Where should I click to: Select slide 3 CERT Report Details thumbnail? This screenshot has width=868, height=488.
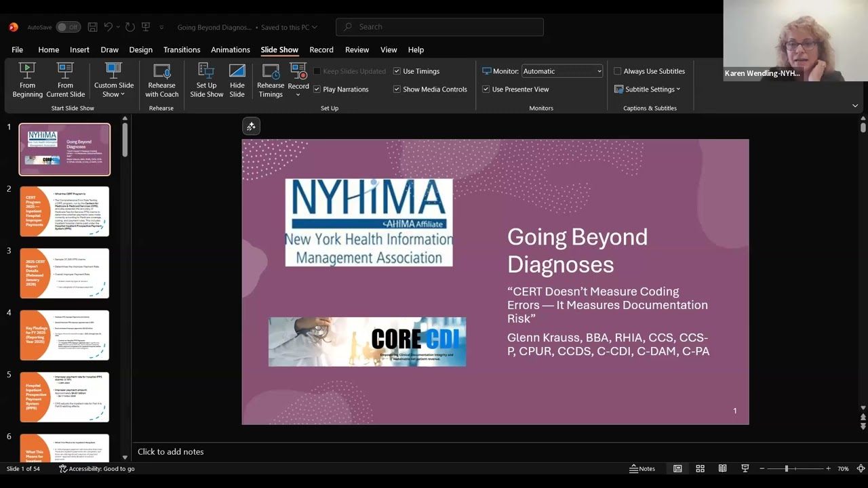[x=64, y=273]
